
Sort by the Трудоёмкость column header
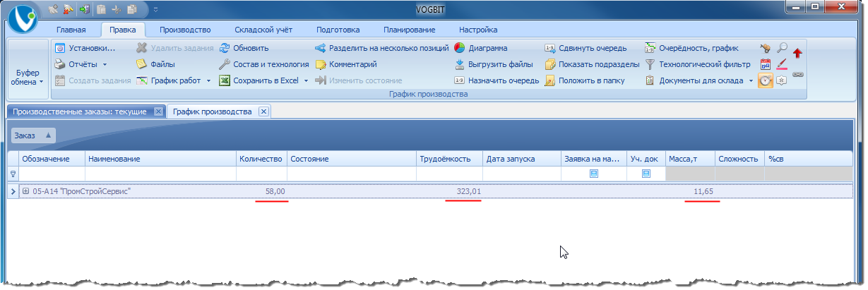(449, 159)
